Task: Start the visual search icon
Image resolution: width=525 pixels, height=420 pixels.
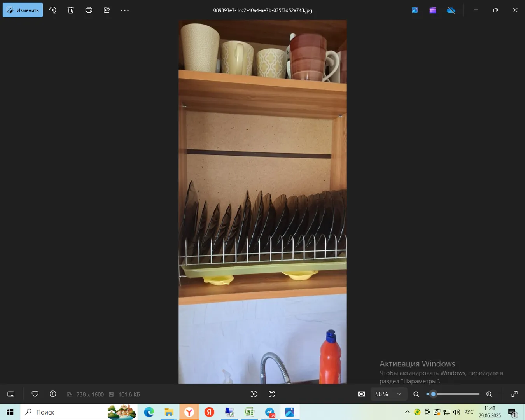Action: [254, 394]
